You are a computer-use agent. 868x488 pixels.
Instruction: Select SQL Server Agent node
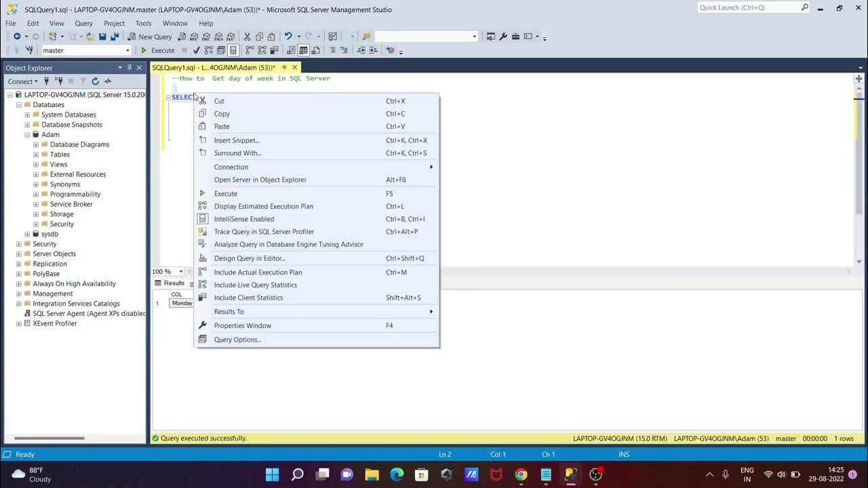85,314
